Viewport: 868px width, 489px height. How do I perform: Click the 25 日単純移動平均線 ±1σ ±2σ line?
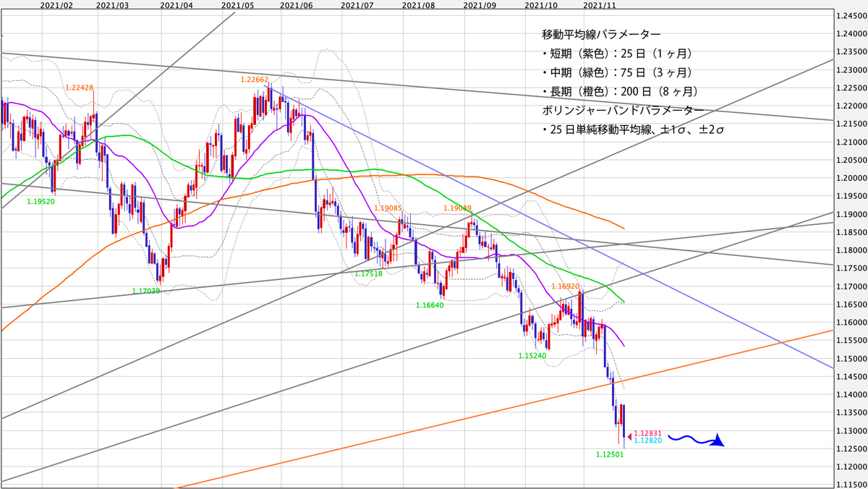tap(633, 130)
